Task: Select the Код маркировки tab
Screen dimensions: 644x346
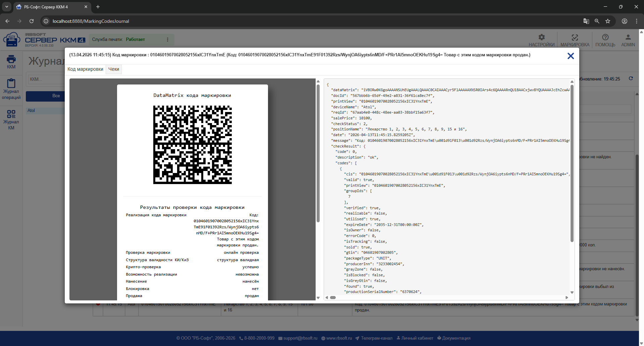Action: (x=85, y=69)
